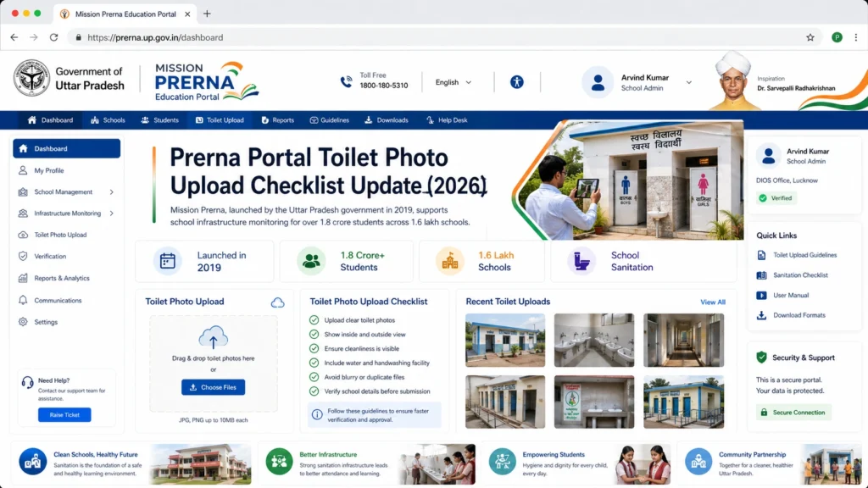Open the Schools menu in navigation bar
Viewport: 868px width, 488px height.
click(108, 120)
